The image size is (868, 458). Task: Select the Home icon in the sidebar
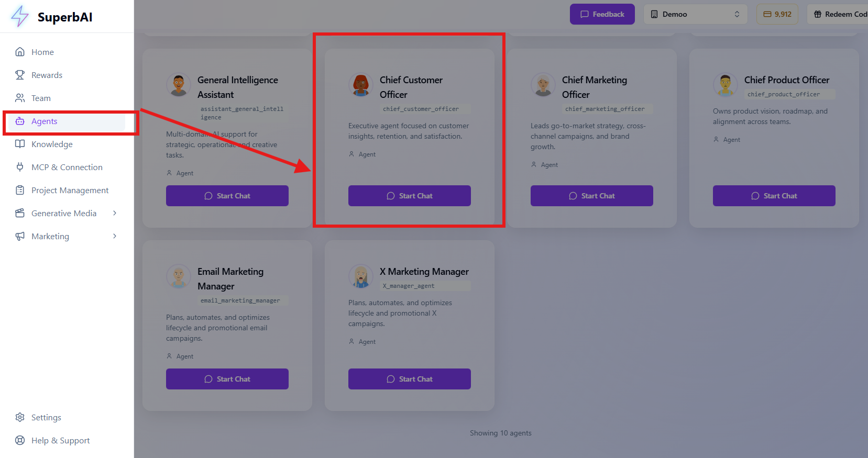[20, 52]
